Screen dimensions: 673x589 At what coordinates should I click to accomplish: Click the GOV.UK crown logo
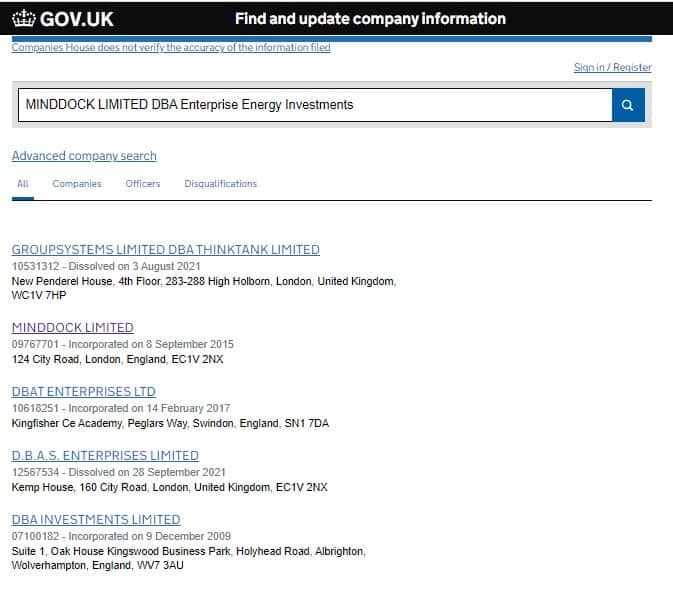pos(24,18)
